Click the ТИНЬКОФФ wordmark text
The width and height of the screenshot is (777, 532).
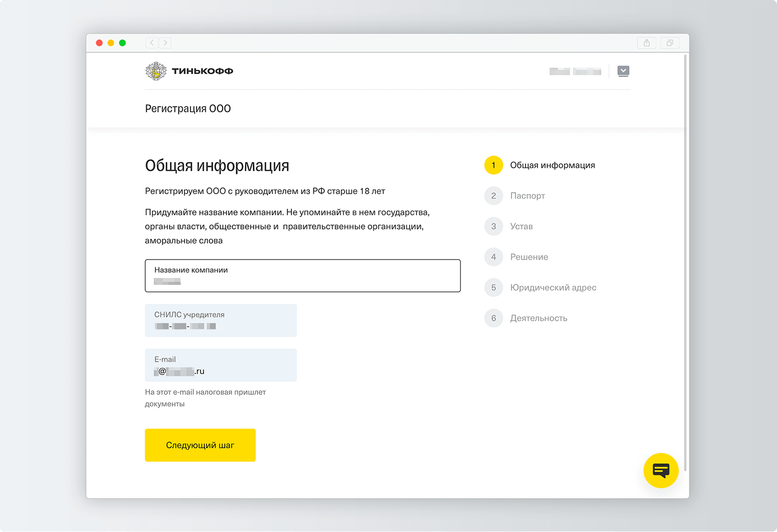202,71
